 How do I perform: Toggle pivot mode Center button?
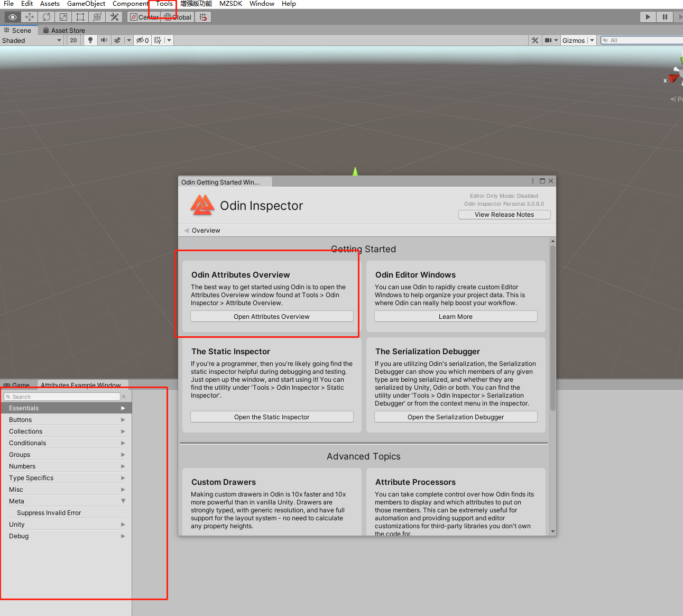[145, 17]
